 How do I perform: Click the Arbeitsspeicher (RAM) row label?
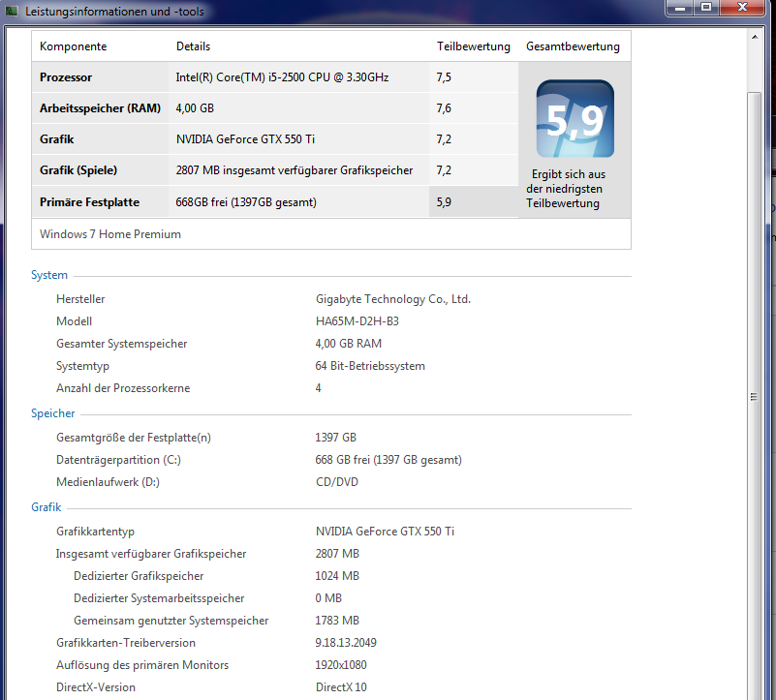(100, 108)
